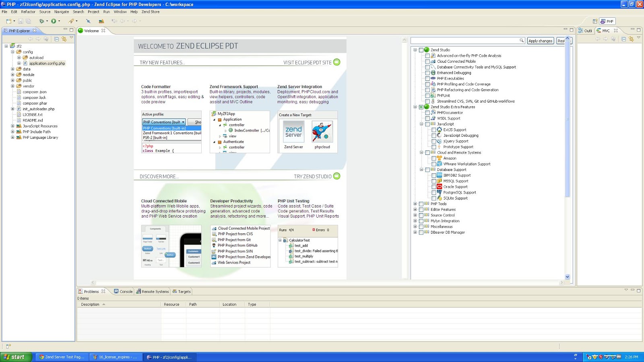Viewport: 644px width, 362px height.
Task: Check Advanced on-the-fly PHP Code Analysis
Action: pos(427,56)
